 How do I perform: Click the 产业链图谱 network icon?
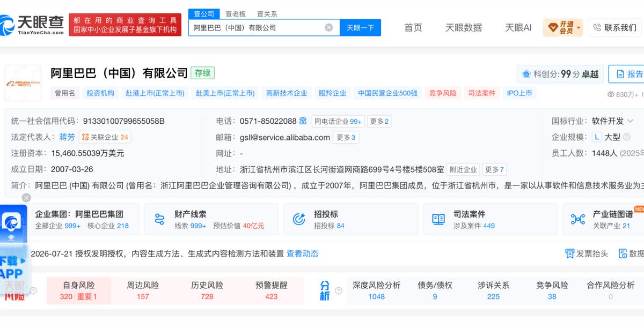point(578,219)
